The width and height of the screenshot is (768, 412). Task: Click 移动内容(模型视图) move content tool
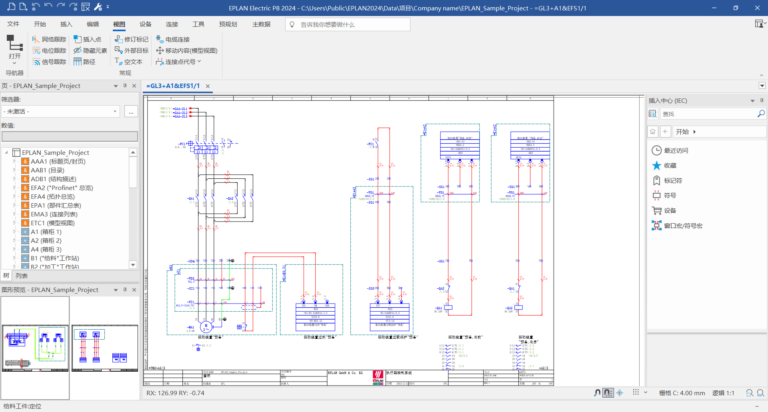[x=187, y=50]
